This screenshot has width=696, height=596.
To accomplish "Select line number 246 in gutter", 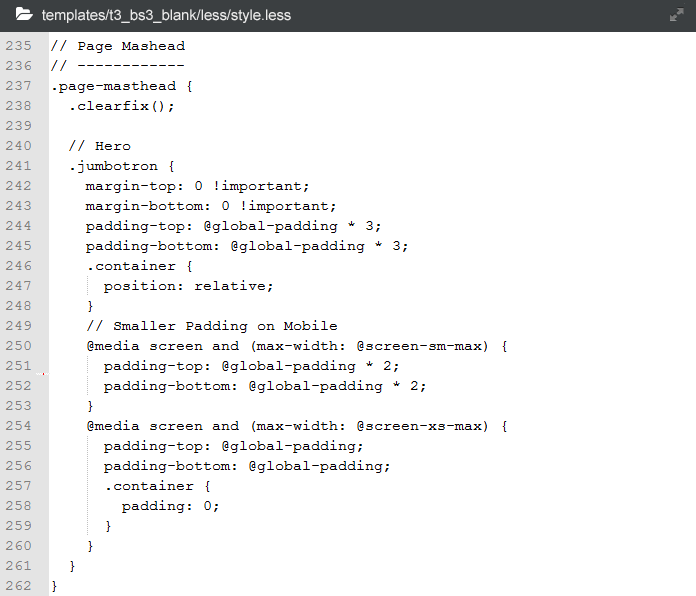I will 18,266.
